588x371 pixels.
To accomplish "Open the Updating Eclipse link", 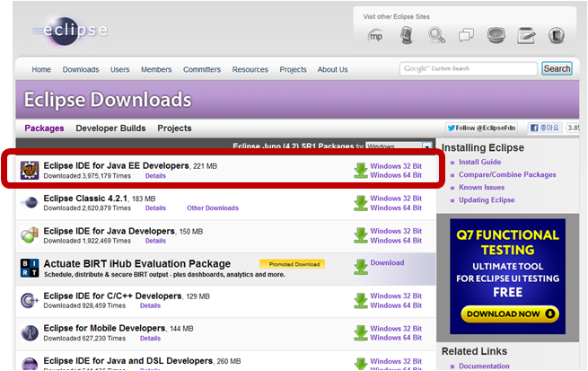I will [x=487, y=200].
